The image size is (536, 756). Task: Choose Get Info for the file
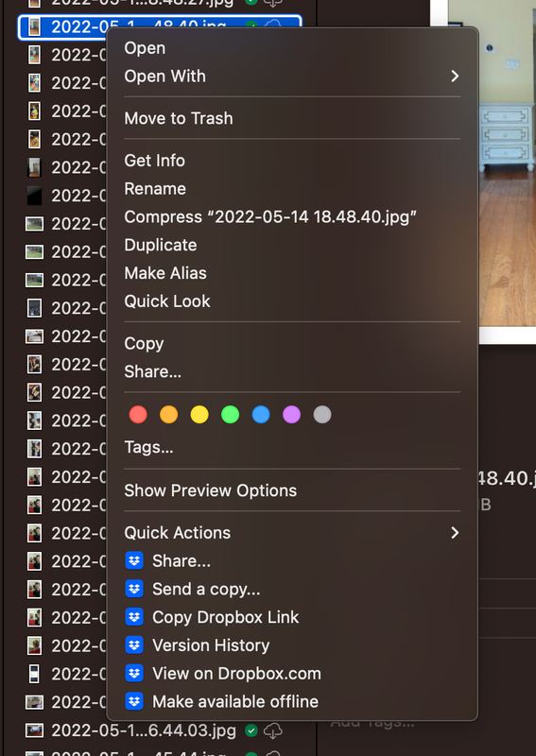[x=154, y=161]
